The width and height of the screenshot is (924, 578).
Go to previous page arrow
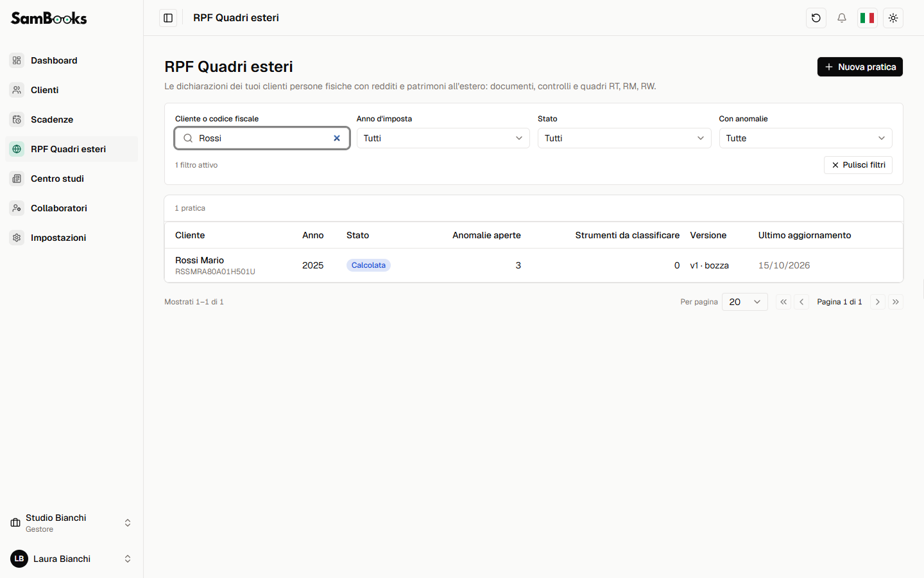[x=801, y=302]
